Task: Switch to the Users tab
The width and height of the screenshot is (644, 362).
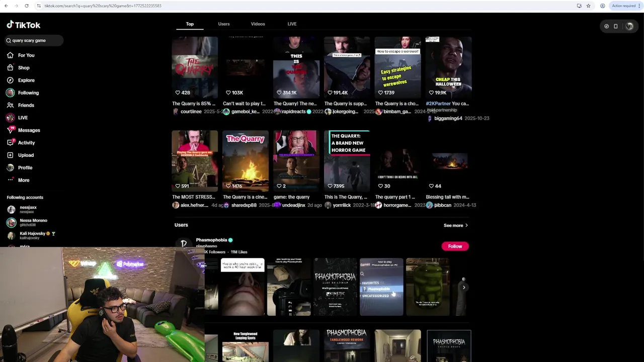Action: pos(224,24)
